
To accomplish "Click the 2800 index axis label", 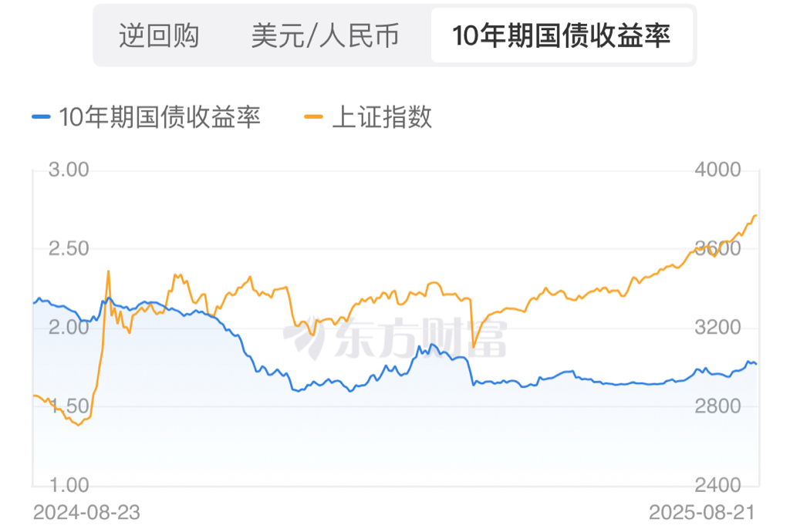I will pos(718,406).
